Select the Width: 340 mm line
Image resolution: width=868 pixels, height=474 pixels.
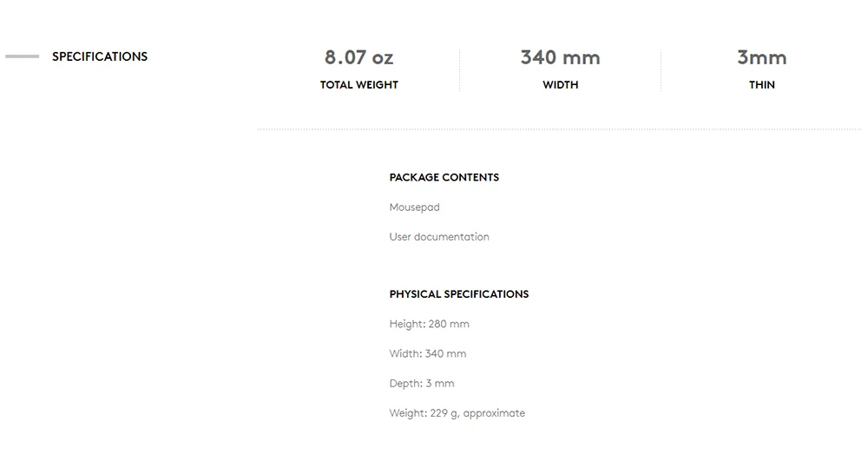coord(427,353)
